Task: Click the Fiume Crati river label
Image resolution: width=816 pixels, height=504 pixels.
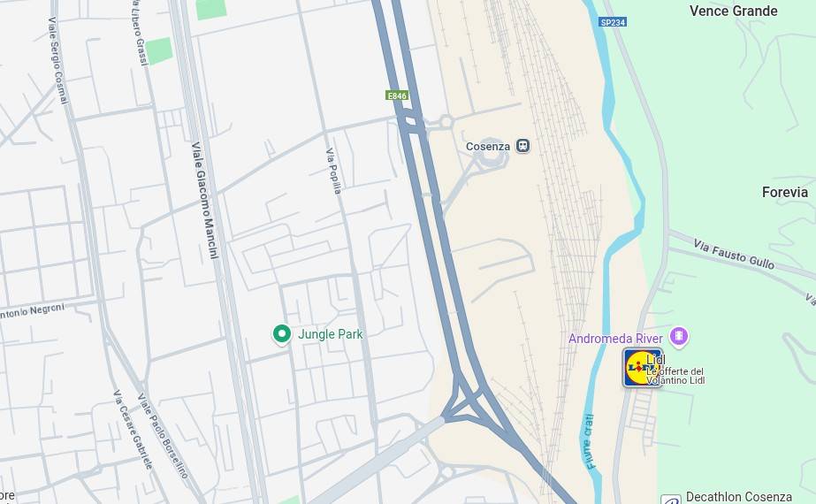Action: click(x=590, y=441)
